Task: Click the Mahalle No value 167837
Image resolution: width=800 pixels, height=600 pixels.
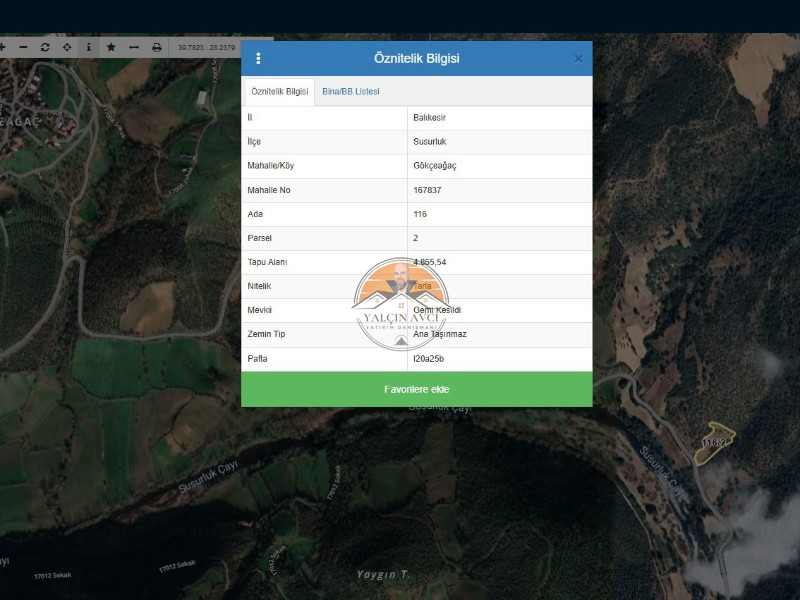Action: (x=427, y=190)
